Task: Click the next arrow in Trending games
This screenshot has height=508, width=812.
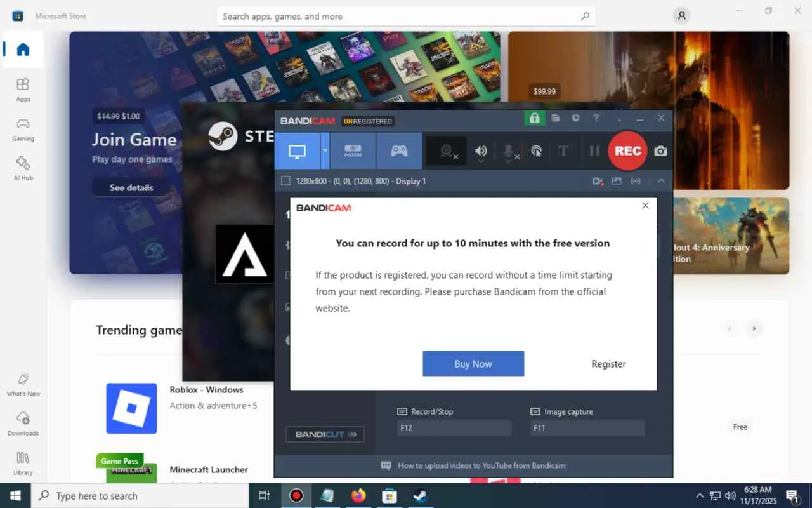Action: point(754,328)
